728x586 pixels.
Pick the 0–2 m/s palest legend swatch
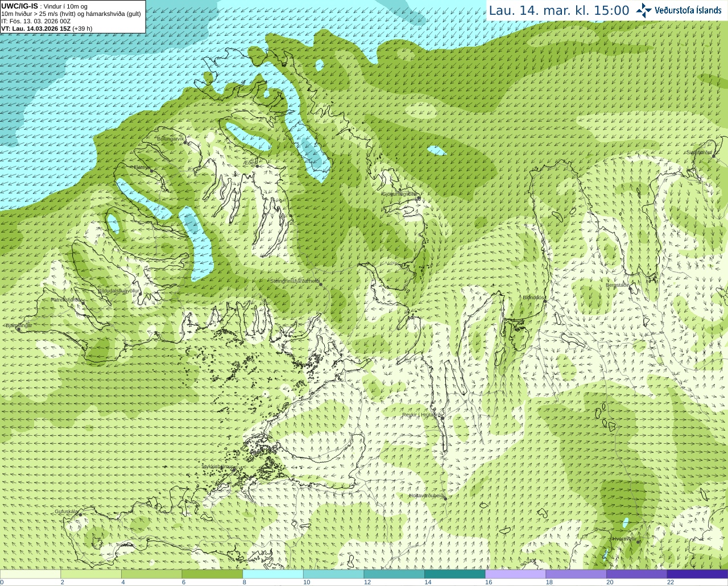(x=30, y=574)
